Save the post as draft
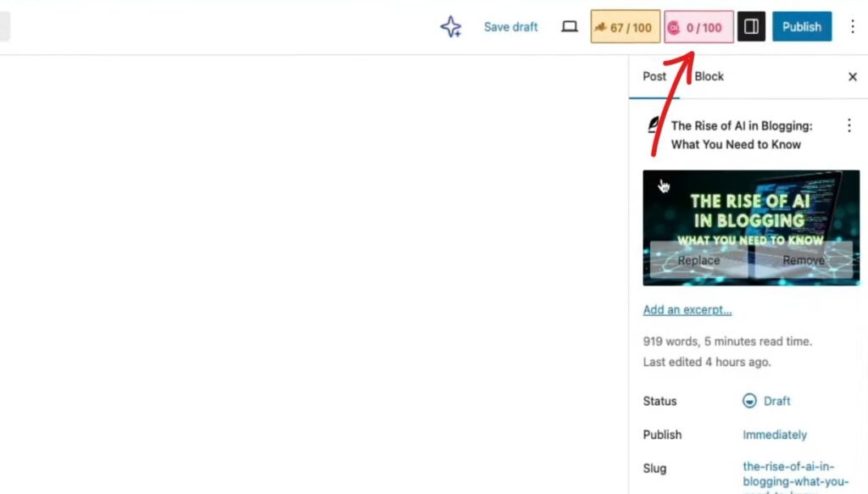The height and width of the screenshot is (494, 868). 510,27
